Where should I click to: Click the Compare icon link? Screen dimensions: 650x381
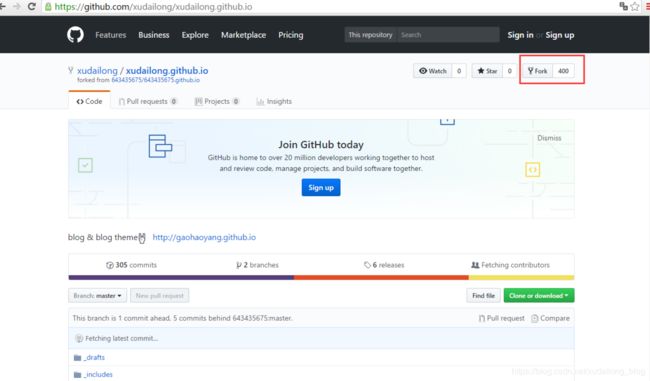click(551, 318)
